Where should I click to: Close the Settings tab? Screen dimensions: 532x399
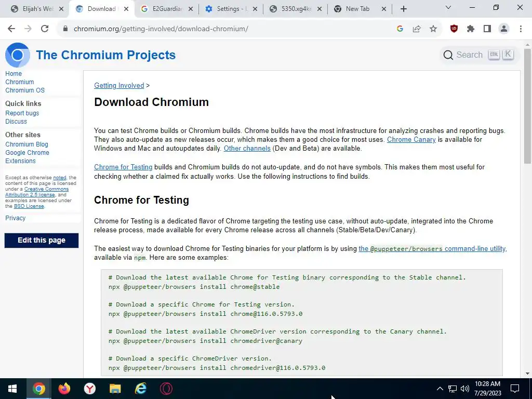click(255, 9)
